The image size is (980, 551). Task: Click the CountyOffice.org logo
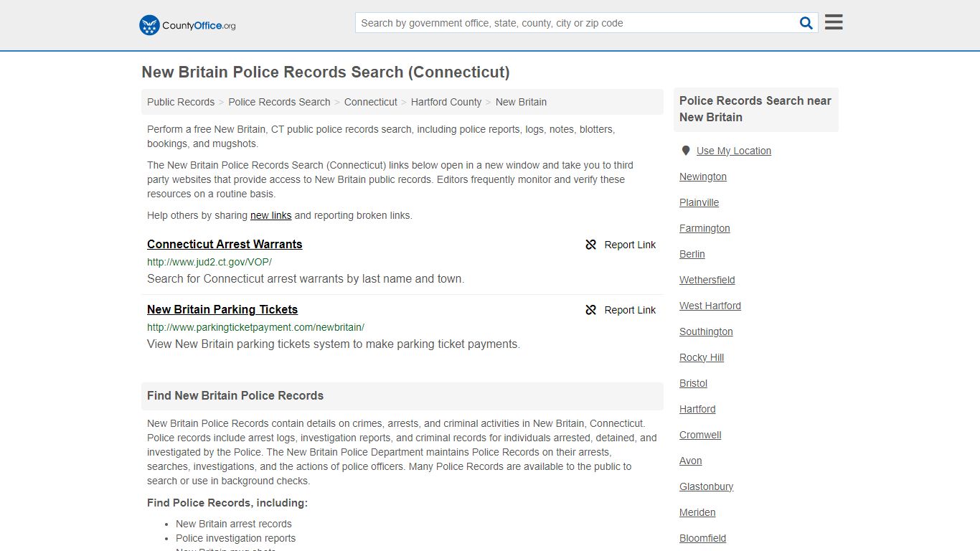pos(187,25)
